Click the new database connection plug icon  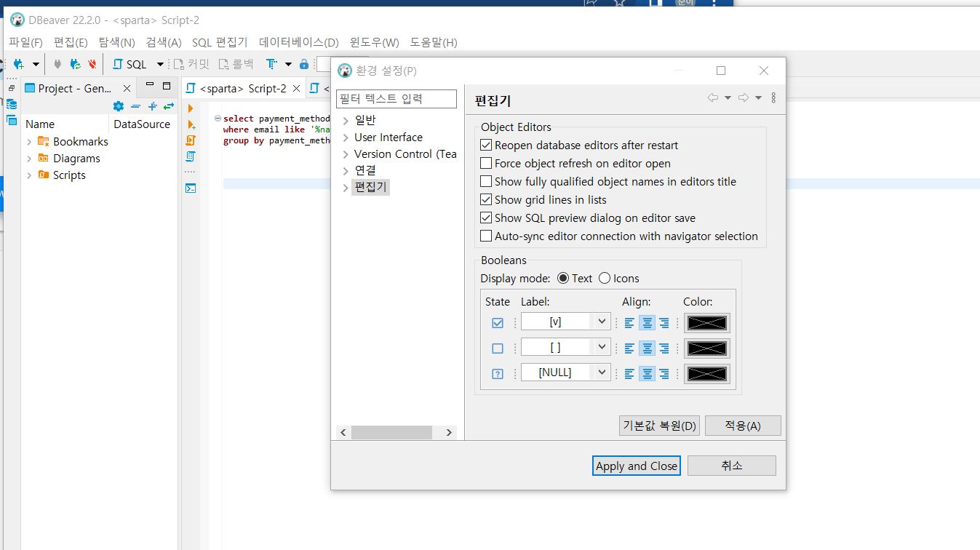pyautogui.click(x=18, y=64)
